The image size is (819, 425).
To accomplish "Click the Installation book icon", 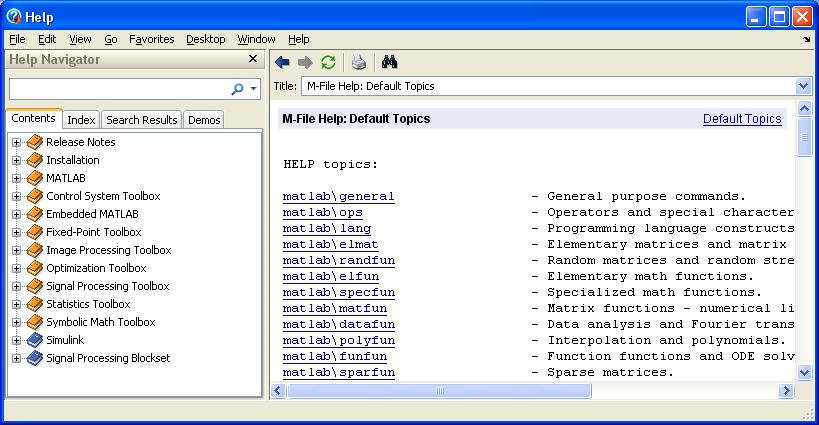I will [34, 160].
